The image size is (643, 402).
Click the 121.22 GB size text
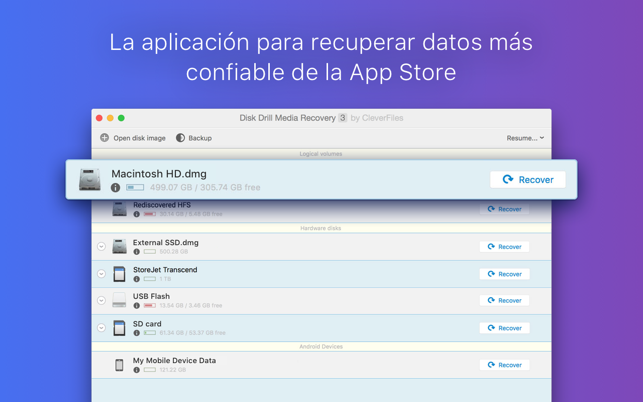coord(173,370)
